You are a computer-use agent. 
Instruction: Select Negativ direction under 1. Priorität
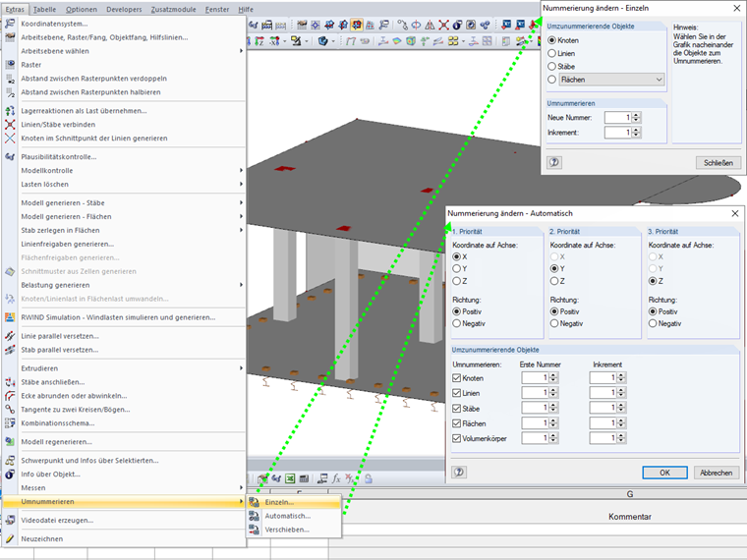[456, 323]
